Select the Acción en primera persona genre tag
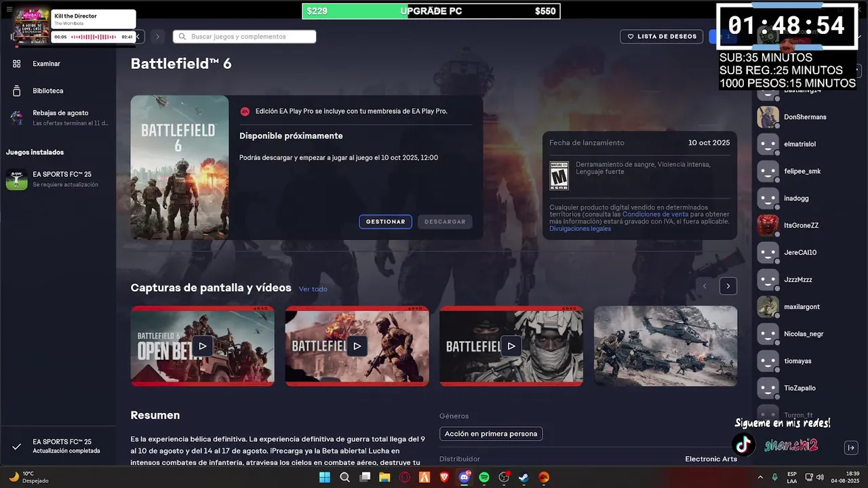 click(491, 434)
